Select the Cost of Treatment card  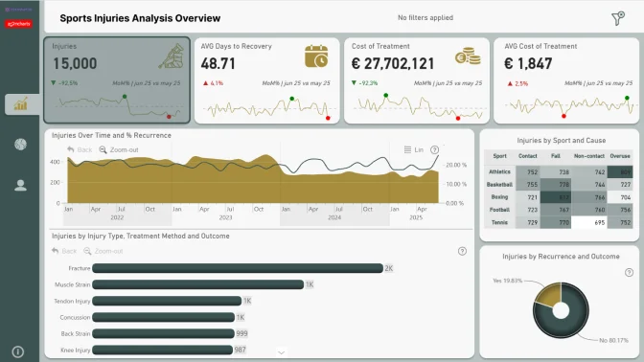click(x=417, y=80)
